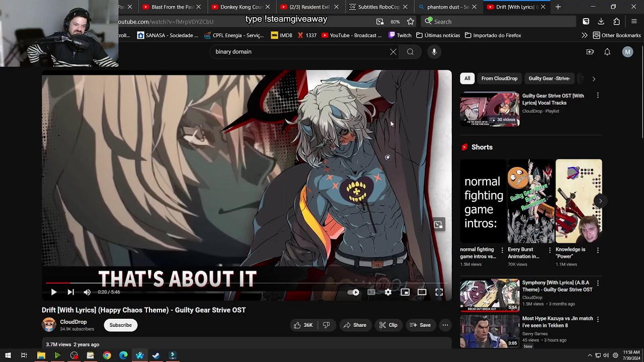Mute the video volume speaker icon

pos(87,292)
